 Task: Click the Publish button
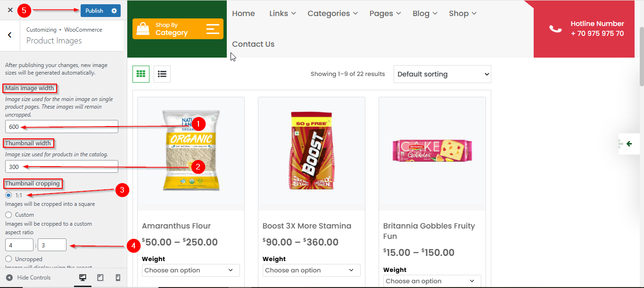pos(94,11)
